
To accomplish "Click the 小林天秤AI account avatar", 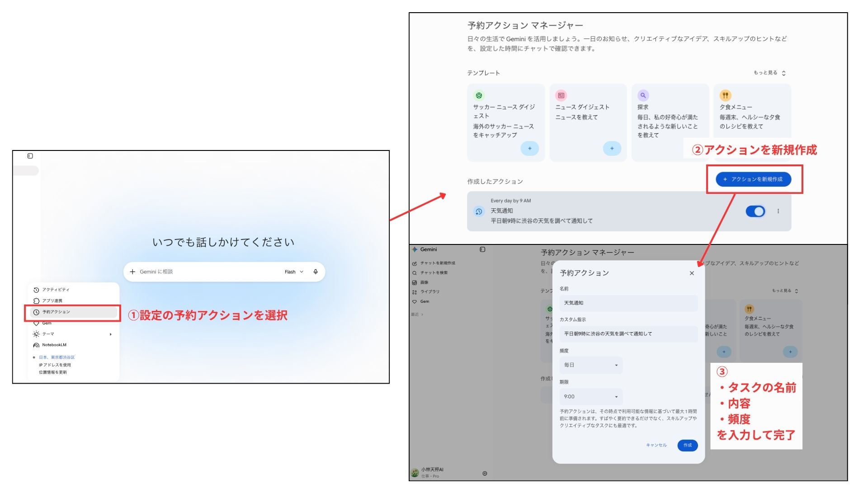I will (415, 473).
